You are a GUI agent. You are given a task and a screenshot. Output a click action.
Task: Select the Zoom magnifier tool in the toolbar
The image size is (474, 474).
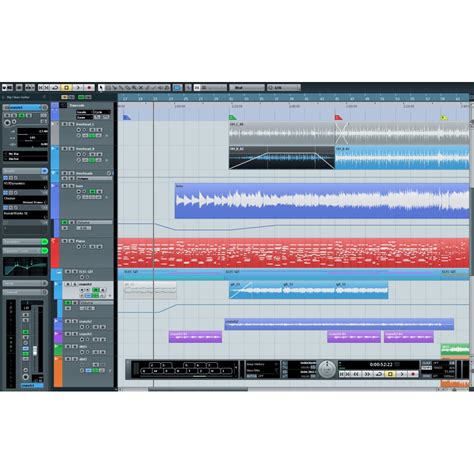(x=134, y=88)
